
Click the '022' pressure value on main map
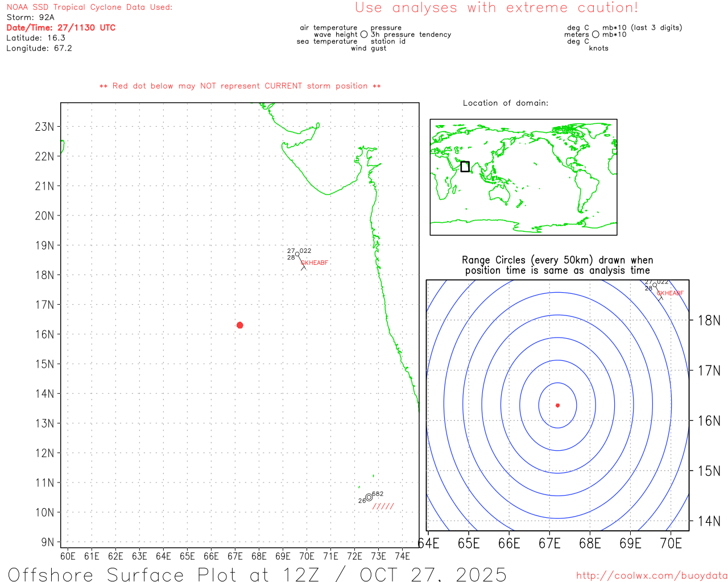[x=305, y=251]
